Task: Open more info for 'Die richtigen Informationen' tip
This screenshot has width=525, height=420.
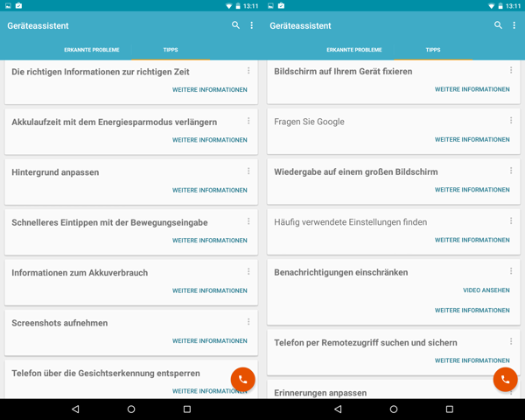Action: pyautogui.click(x=210, y=90)
